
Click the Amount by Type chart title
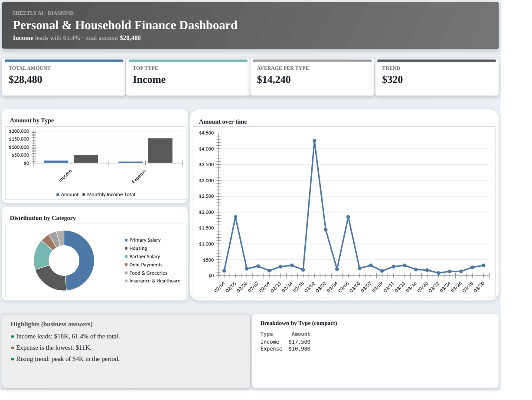click(x=32, y=120)
